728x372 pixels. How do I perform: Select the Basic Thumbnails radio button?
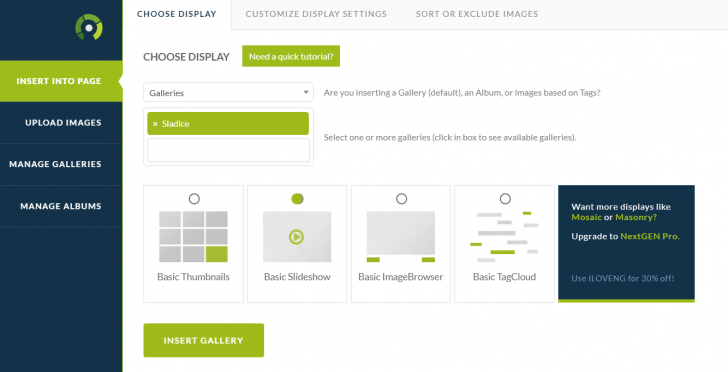click(194, 199)
